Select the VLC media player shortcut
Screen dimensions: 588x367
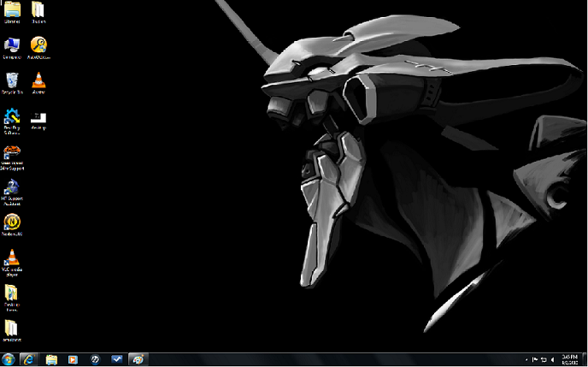tap(12, 263)
